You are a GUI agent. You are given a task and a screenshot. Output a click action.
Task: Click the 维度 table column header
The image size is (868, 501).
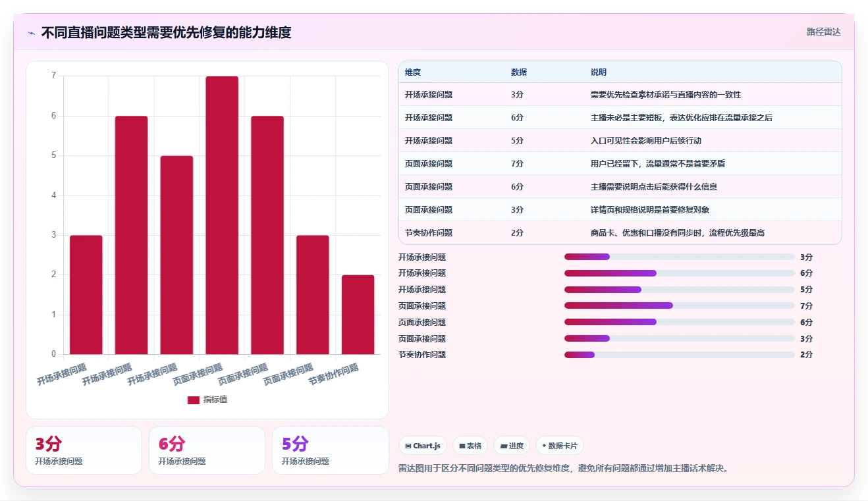coord(413,72)
